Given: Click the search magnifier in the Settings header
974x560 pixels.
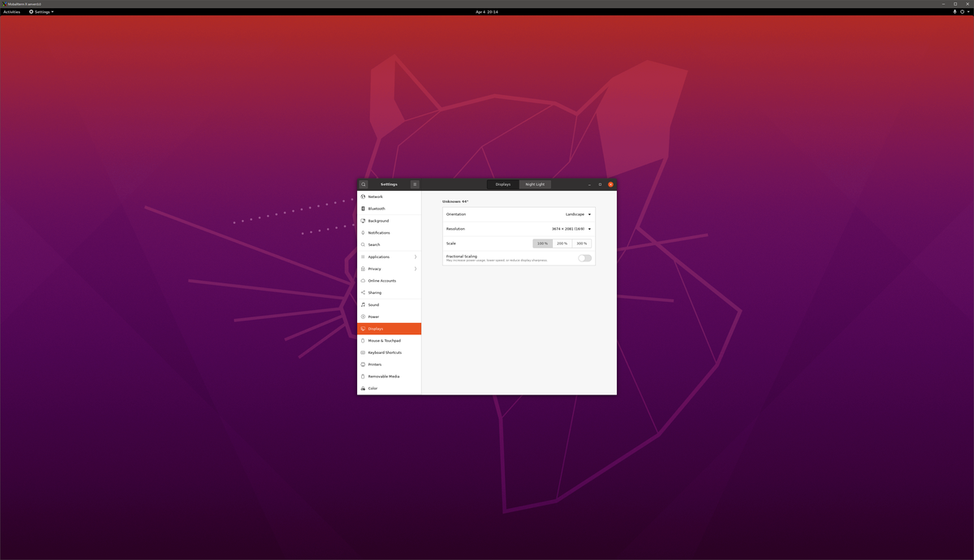Looking at the screenshot, I should [x=363, y=184].
